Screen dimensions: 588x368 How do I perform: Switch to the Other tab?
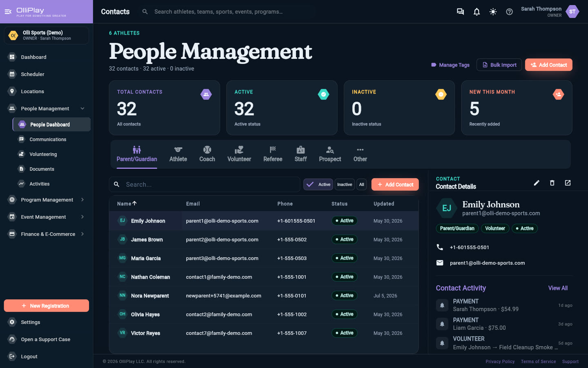(360, 154)
